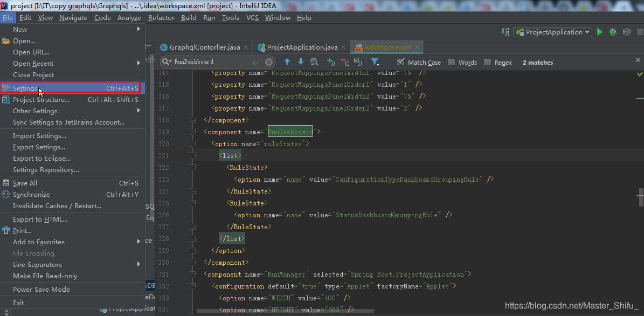Clear the search field with the X icon
Viewport: 644px width, 316px height.
coord(268,62)
